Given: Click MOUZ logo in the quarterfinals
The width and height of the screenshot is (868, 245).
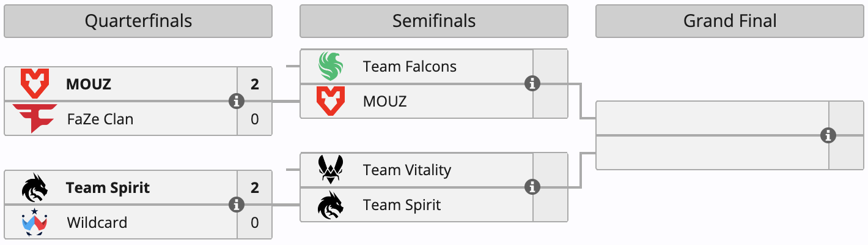Looking at the screenshot, I should pyautogui.click(x=35, y=84).
